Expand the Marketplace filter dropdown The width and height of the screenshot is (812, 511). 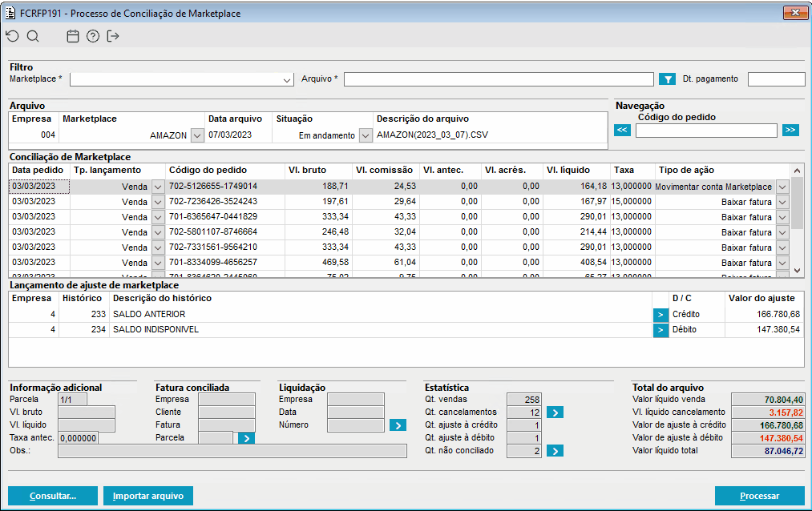click(x=288, y=80)
